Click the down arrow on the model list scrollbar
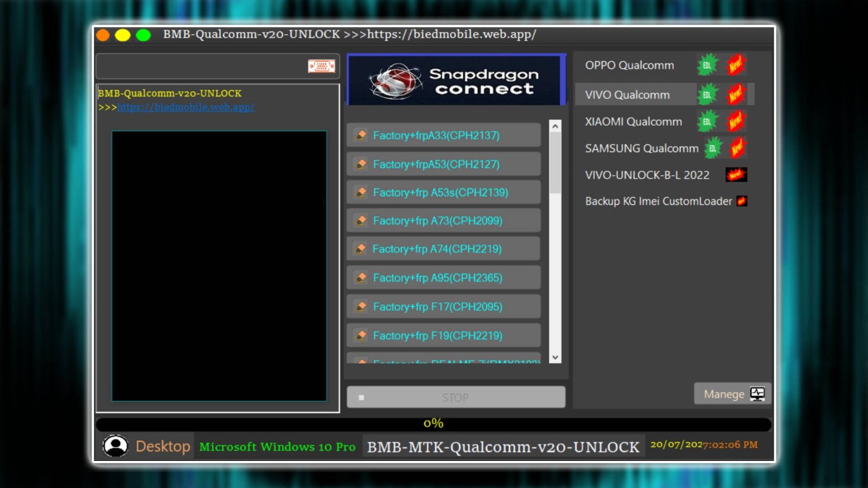 coord(554,358)
